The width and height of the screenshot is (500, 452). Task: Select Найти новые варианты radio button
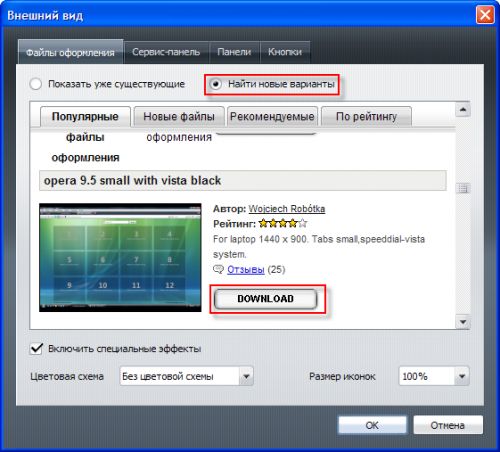click(x=216, y=84)
